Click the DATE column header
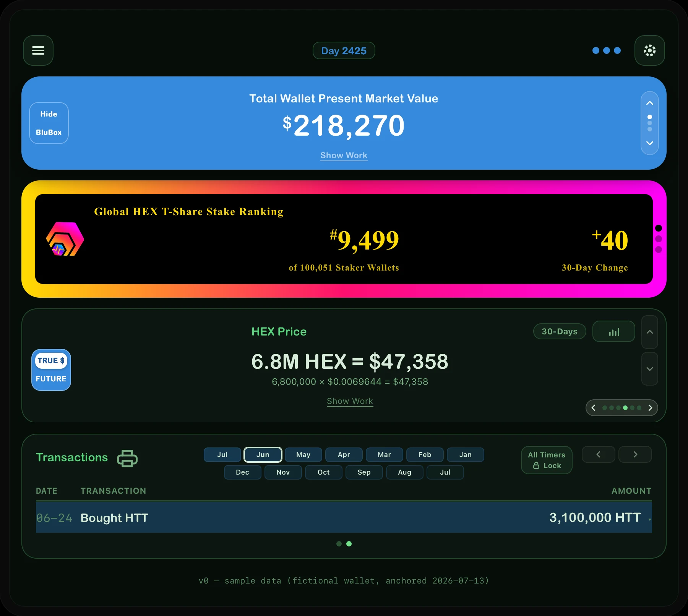This screenshot has width=688, height=616. (47, 491)
